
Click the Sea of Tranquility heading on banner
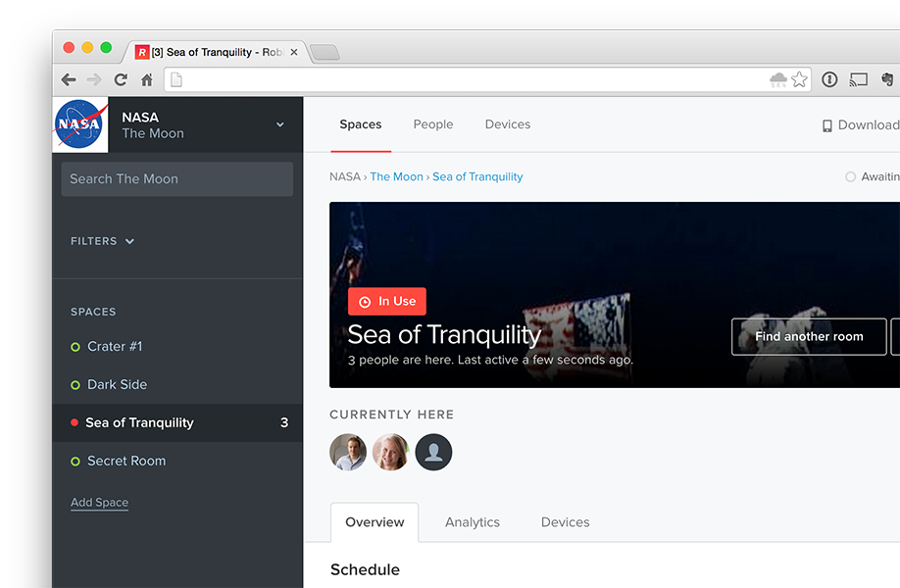(x=444, y=335)
